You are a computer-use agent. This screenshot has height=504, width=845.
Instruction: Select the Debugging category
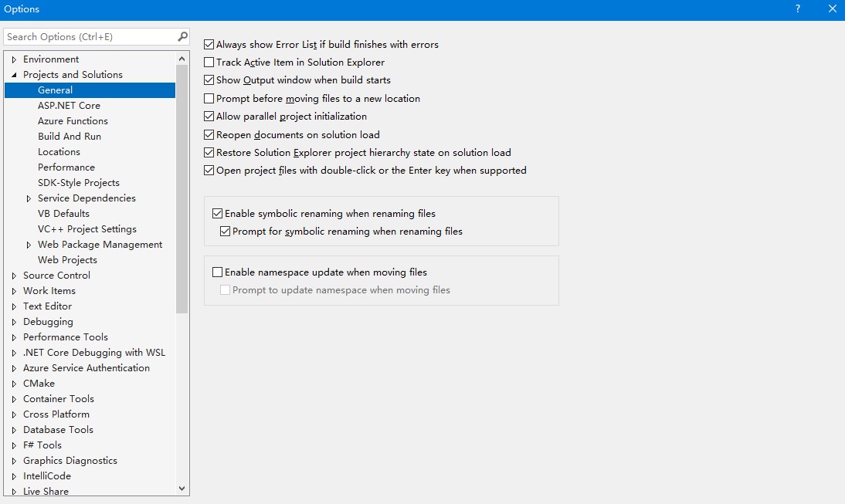pyautogui.click(x=48, y=322)
